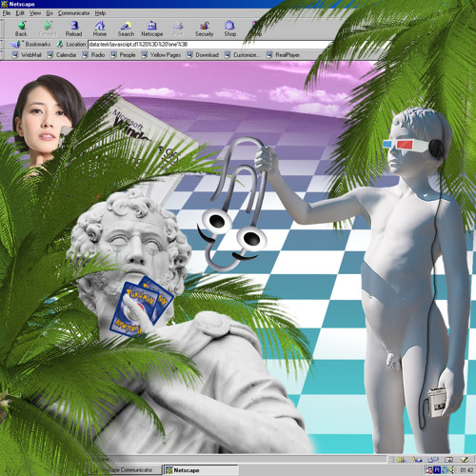Open the Mail Inbox component bar icon

tap(418, 459)
